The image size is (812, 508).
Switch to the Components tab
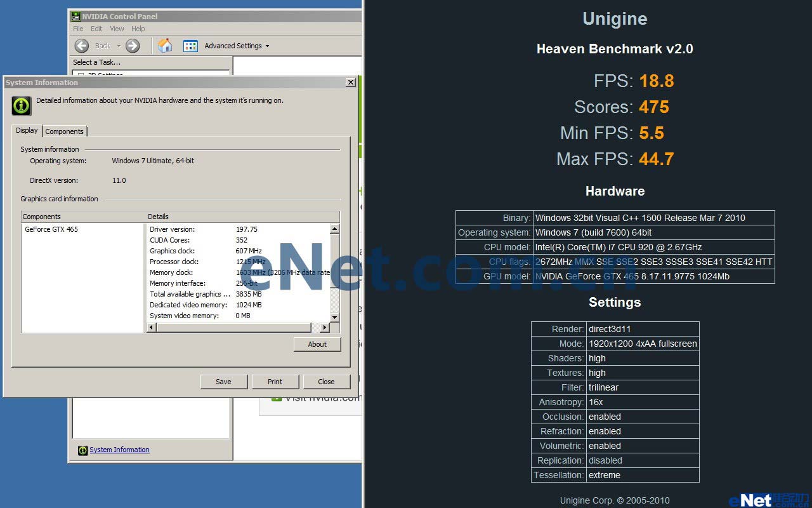(64, 131)
